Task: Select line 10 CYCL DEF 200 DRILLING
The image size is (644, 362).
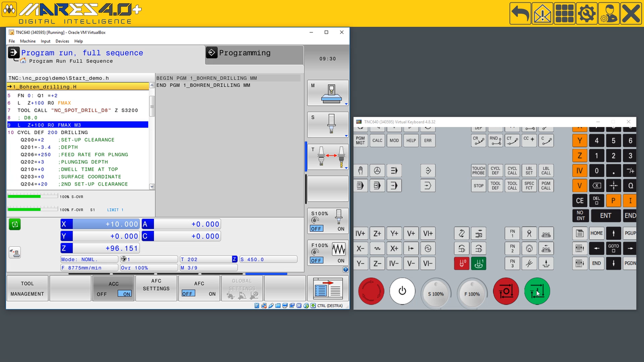Action: click(77, 132)
